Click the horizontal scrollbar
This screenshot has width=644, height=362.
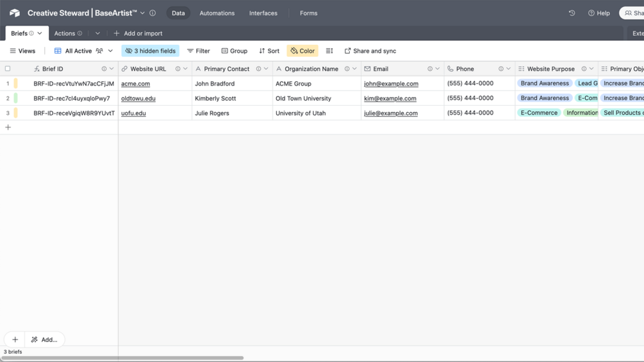pos(122,358)
